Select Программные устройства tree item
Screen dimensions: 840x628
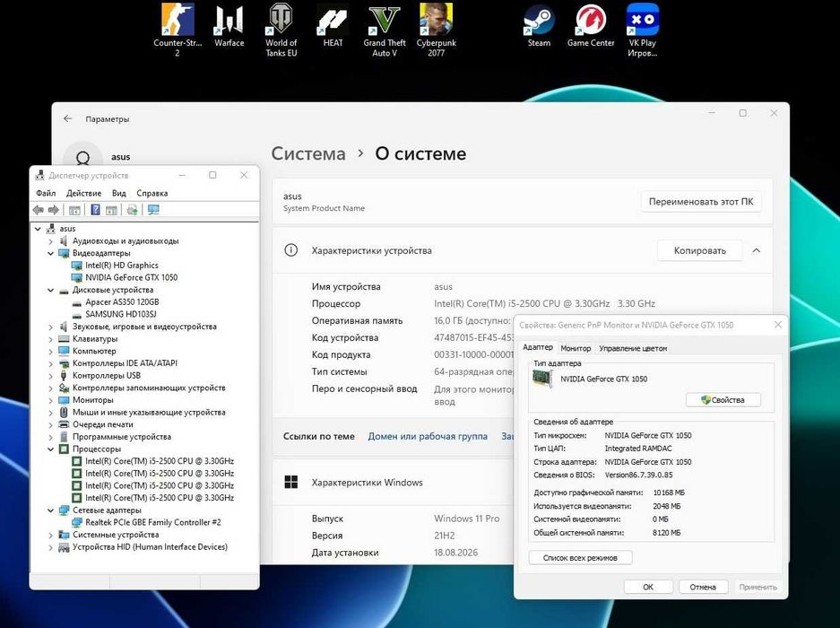click(122, 437)
